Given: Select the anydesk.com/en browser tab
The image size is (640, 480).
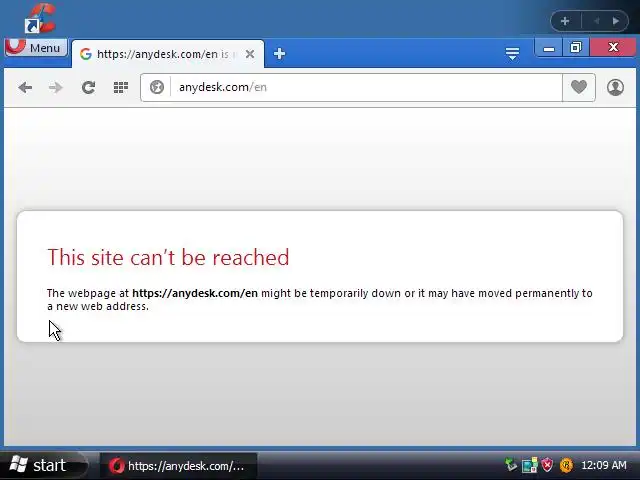Looking at the screenshot, I should pos(167,54).
